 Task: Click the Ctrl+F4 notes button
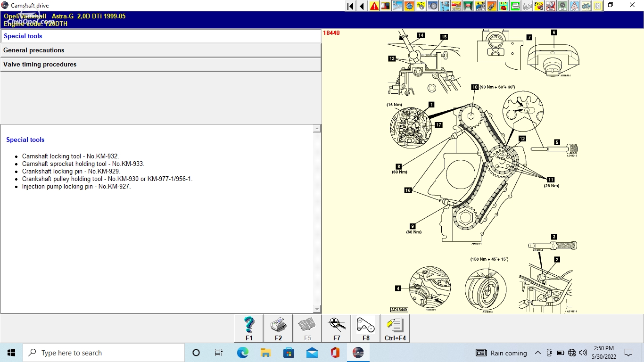click(395, 329)
